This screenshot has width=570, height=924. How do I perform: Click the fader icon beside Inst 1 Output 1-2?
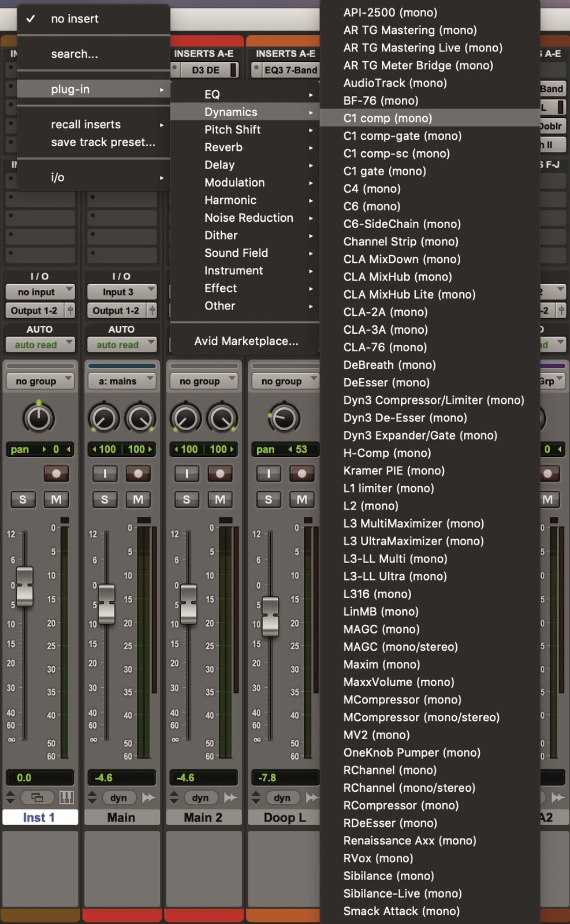(70, 311)
